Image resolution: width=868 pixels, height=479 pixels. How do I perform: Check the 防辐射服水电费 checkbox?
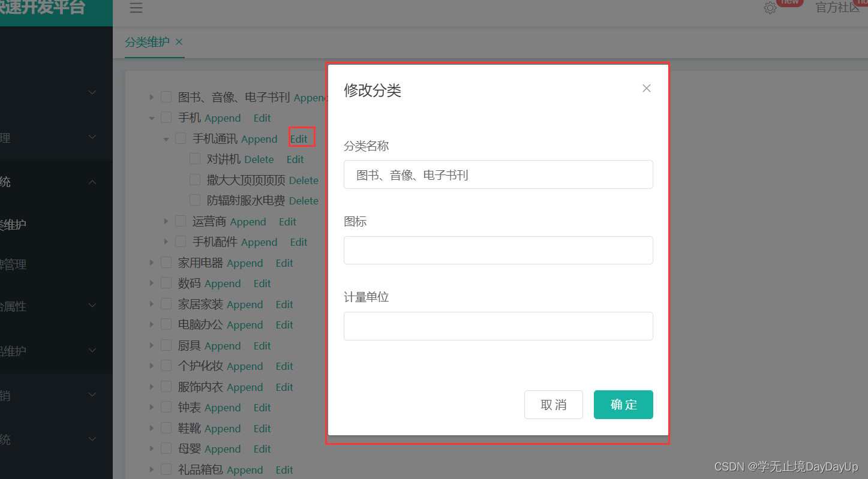[195, 200]
